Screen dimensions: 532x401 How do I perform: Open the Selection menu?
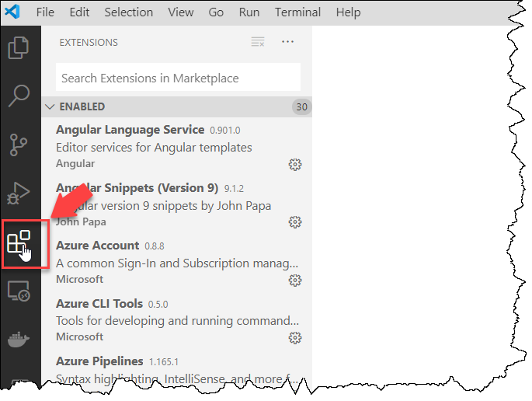click(x=129, y=12)
